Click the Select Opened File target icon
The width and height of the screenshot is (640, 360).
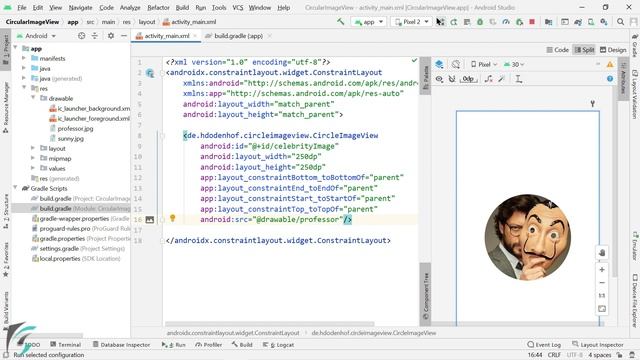[x=82, y=36]
